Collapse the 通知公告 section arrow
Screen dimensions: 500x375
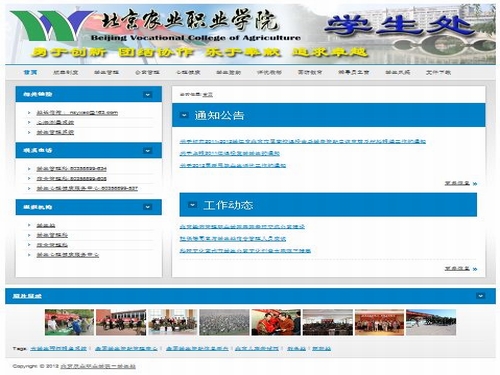click(184, 115)
